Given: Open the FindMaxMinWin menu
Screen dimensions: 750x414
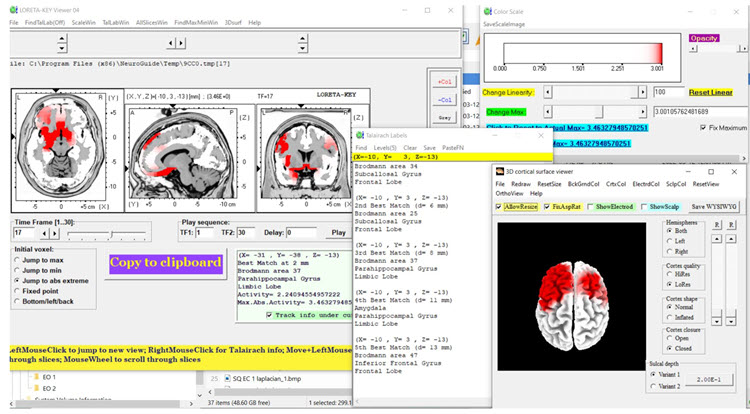Looking at the screenshot, I should 194,21.
